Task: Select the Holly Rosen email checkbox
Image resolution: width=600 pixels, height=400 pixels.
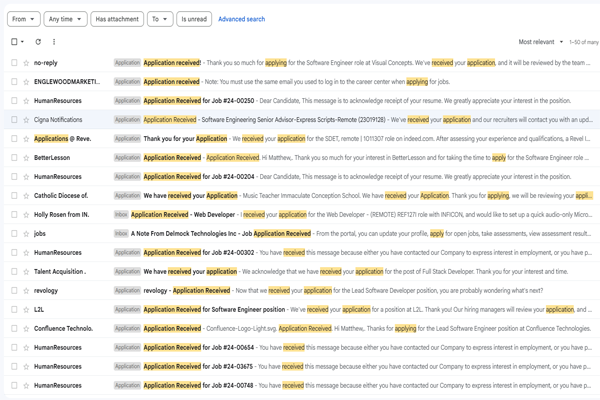Action: (14, 214)
